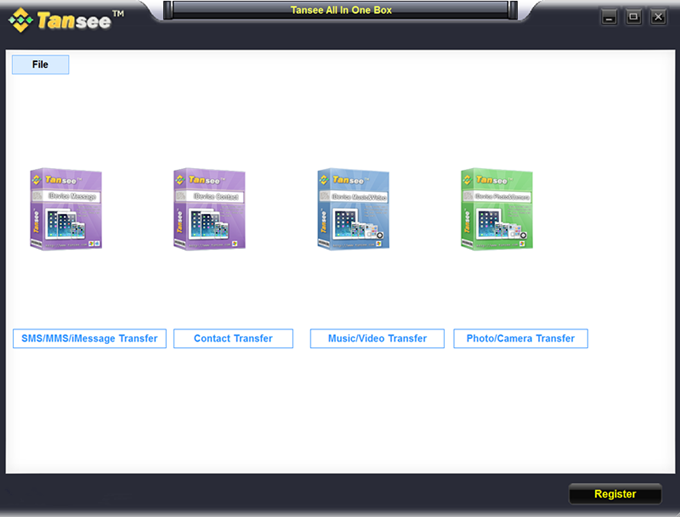Minimize the Tansee window
The height and width of the screenshot is (517, 680).
tap(609, 17)
